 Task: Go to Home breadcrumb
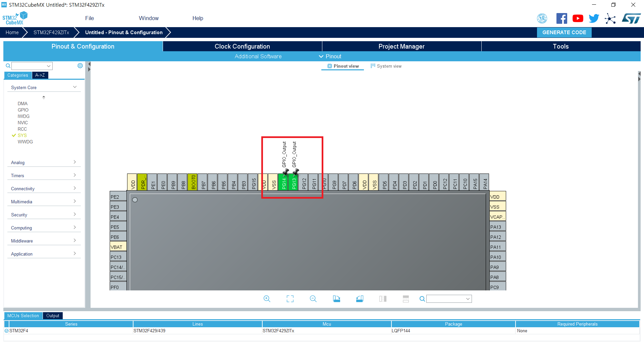tap(12, 32)
